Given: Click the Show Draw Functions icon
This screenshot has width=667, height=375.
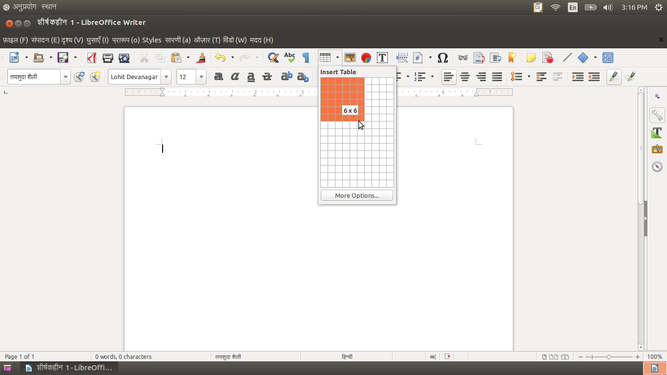Looking at the screenshot, I should pos(608,57).
